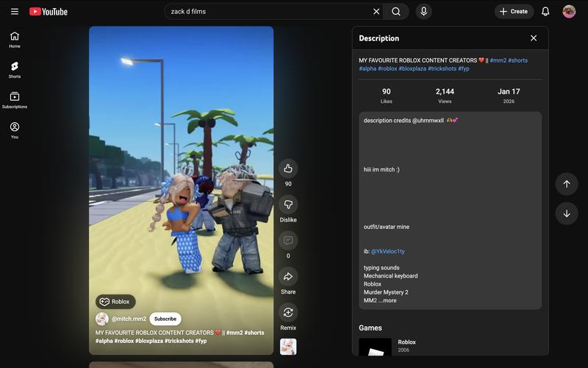The height and width of the screenshot is (368, 588).
Task: Click the Games section heading
Action: tap(370, 328)
